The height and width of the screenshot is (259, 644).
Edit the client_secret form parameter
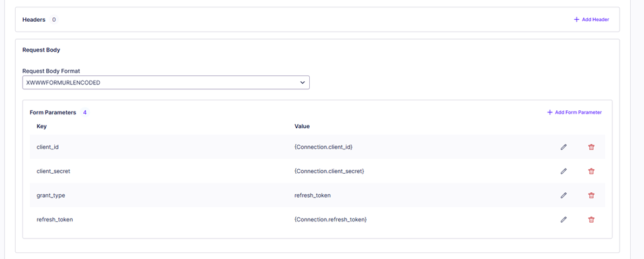(563, 171)
